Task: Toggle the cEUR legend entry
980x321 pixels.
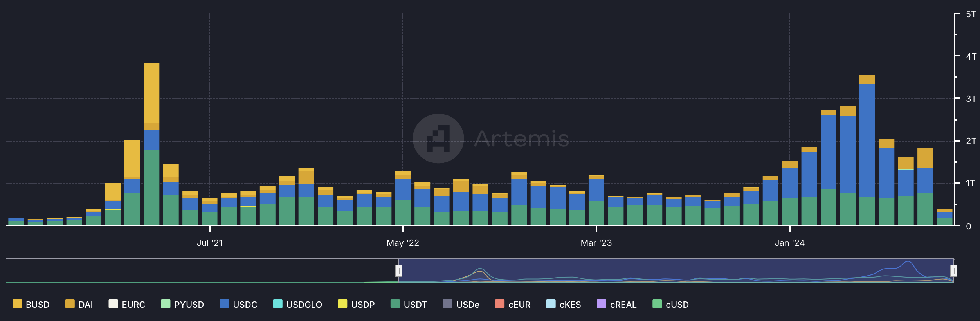Action: point(513,304)
